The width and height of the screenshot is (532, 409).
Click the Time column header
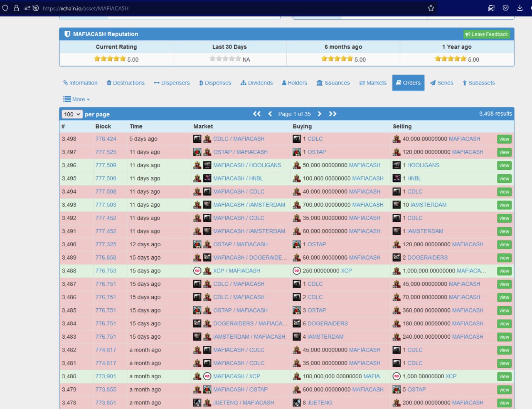tap(136, 126)
